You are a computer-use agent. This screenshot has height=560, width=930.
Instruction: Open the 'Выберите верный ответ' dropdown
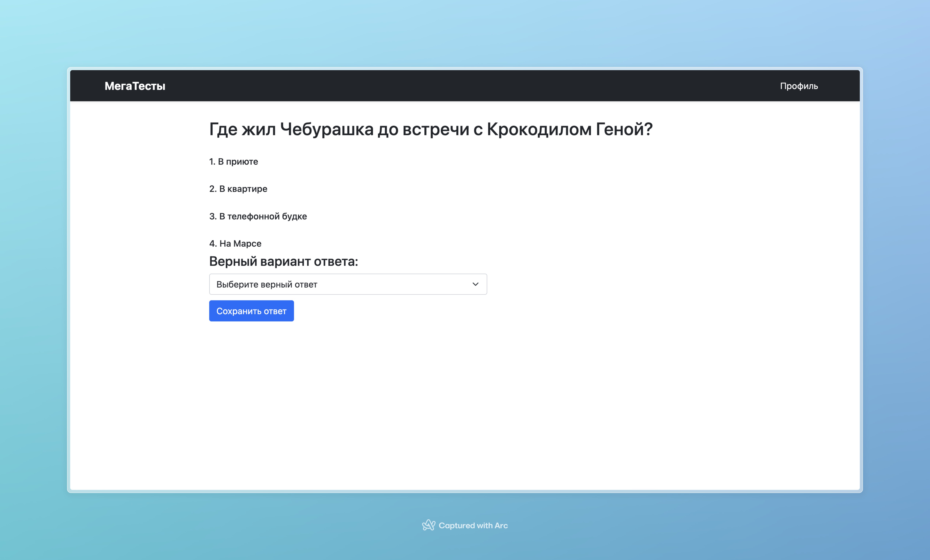[348, 284]
